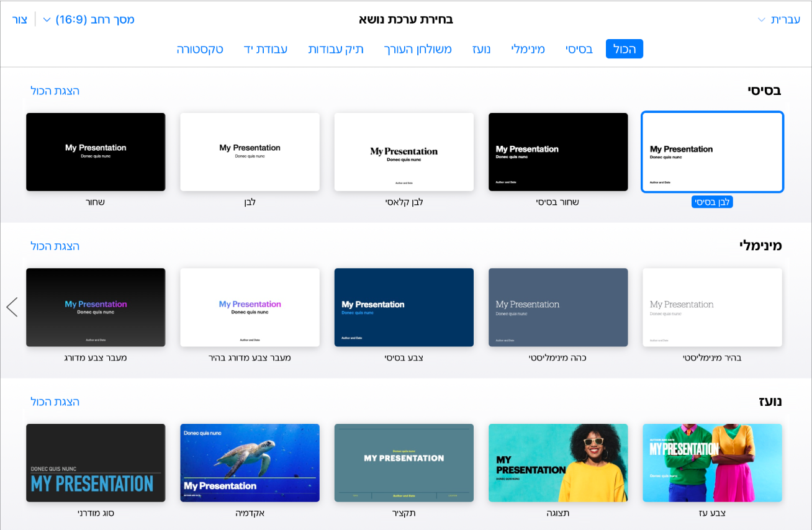Image resolution: width=812 pixels, height=530 pixels.
Task: Open the מסך רחב (16:9) size dropdown
Action: (x=88, y=19)
